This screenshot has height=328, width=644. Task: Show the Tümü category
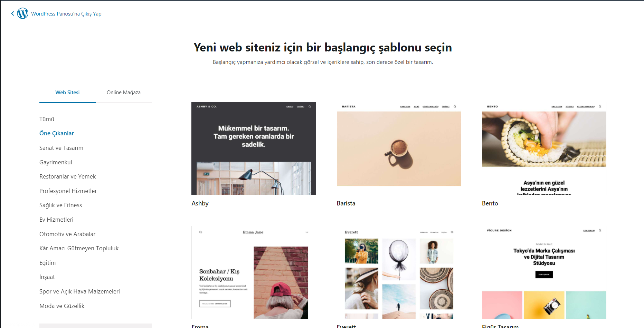pyautogui.click(x=47, y=119)
